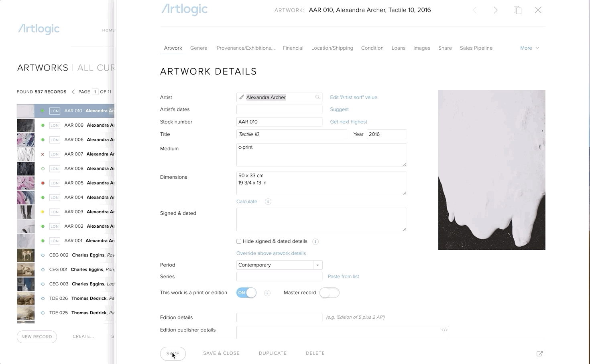The image size is (590, 364).
Task: Click hollow green status dot for AAR 008
Action: [43, 169]
